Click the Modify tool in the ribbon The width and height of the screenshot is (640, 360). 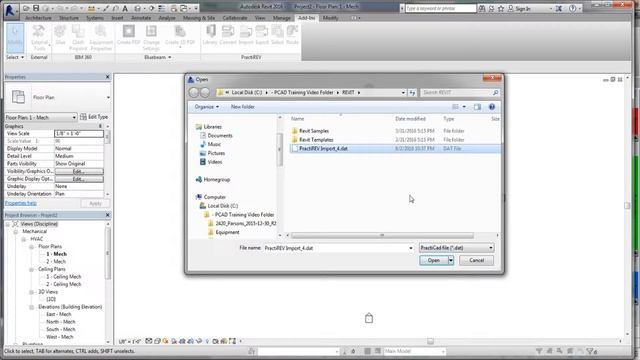15,38
